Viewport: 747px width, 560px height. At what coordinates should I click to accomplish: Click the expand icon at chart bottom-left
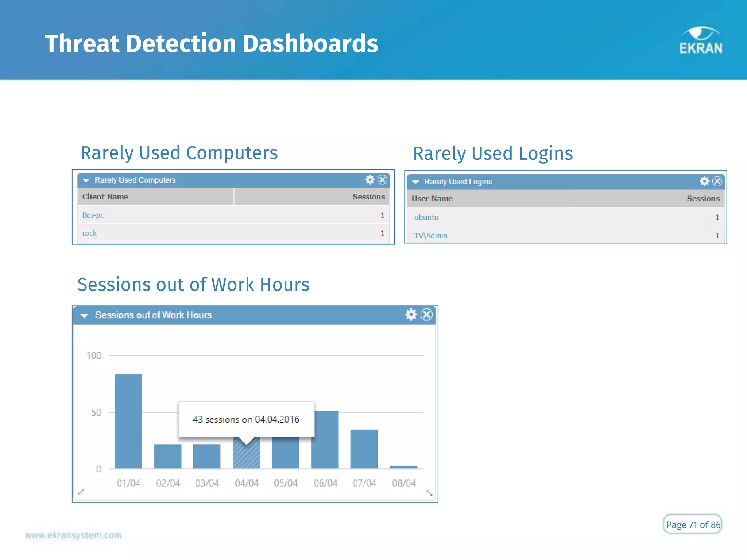(x=81, y=492)
